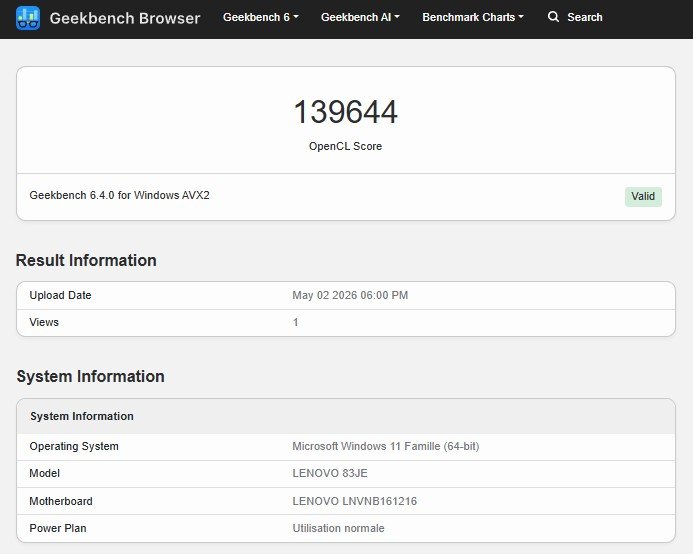Image resolution: width=693 pixels, height=554 pixels.
Task: Select the Views count value 1
Action: (296, 322)
